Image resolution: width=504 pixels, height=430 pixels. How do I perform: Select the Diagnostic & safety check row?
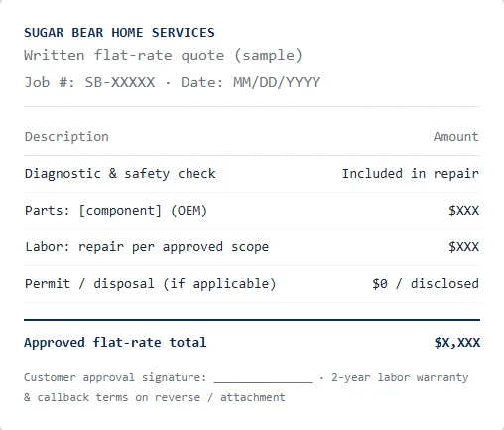point(252,174)
